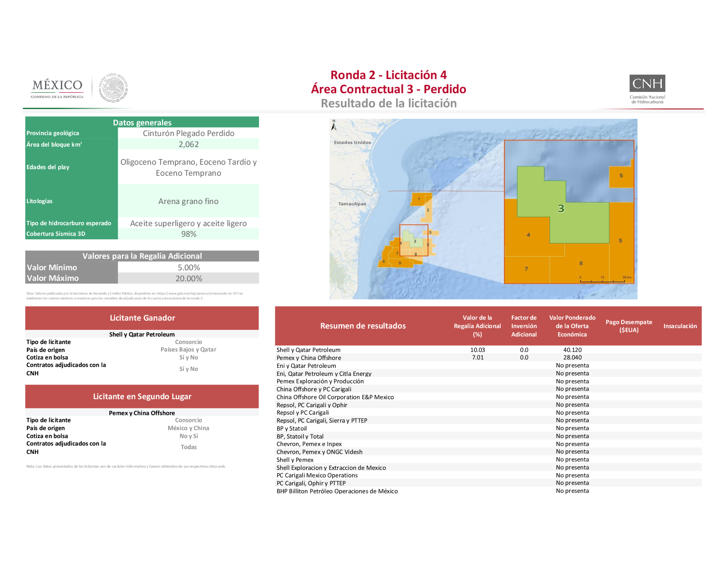Click the 'Licitante Ganador' header

pyautogui.click(x=142, y=318)
